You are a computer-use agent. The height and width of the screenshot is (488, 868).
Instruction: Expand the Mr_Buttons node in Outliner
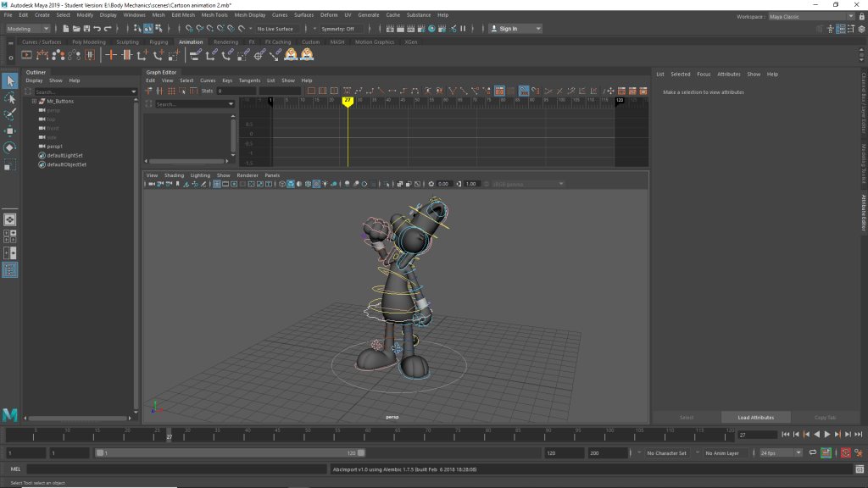pos(33,101)
